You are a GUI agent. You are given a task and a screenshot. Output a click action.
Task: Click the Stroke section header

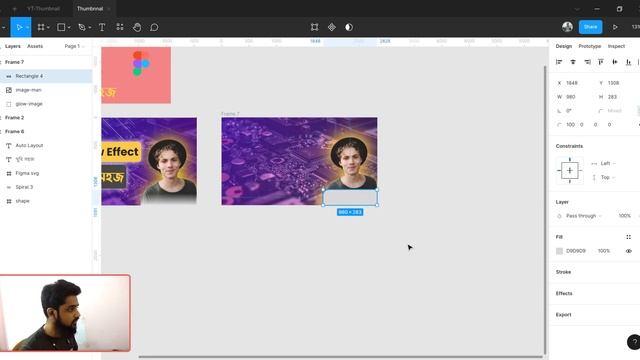(563, 272)
